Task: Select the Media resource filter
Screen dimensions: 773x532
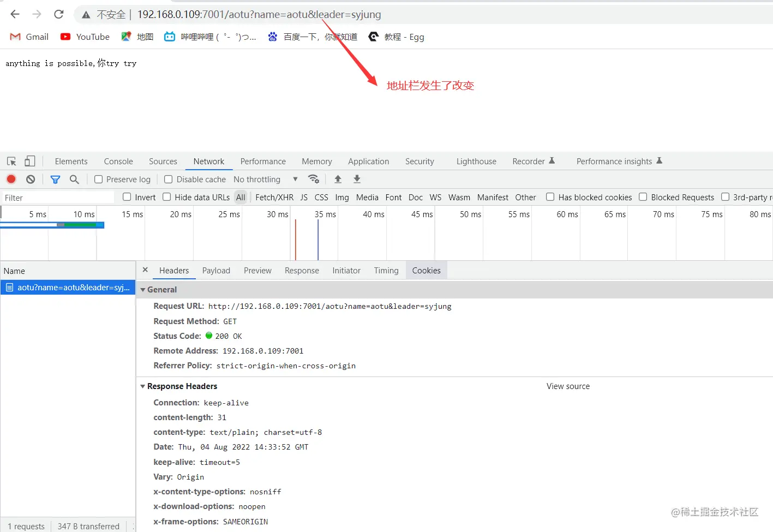Action: point(367,198)
